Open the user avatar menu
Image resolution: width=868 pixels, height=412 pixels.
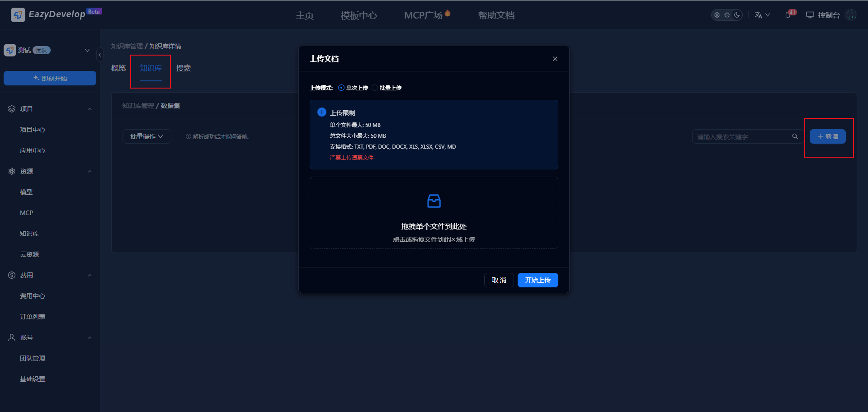[x=850, y=15]
